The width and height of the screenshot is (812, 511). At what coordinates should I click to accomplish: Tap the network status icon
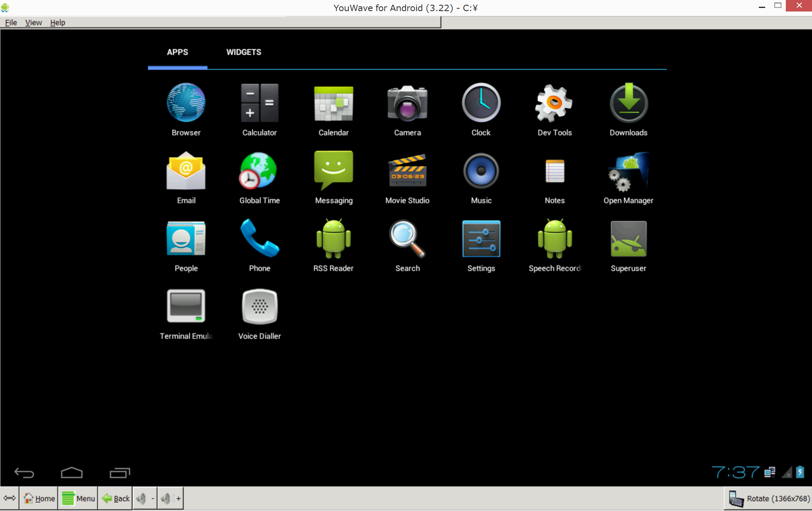click(x=770, y=472)
